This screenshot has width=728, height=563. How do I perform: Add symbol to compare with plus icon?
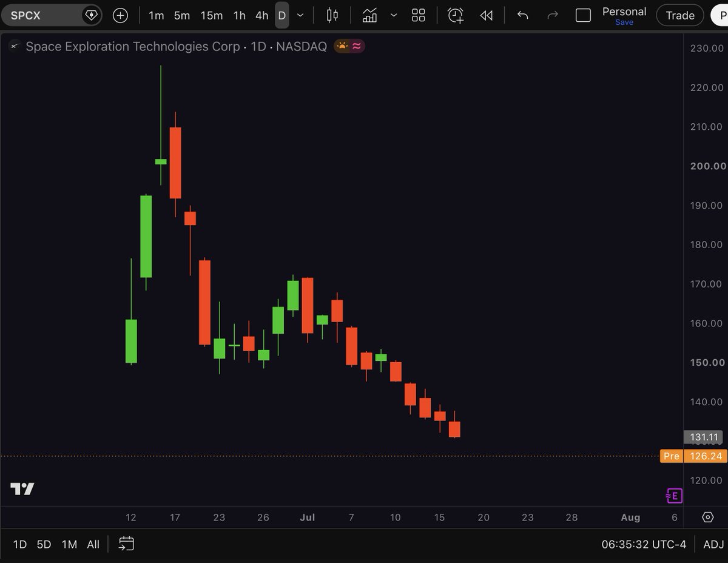pyautogui.click(x=120, y=15)
